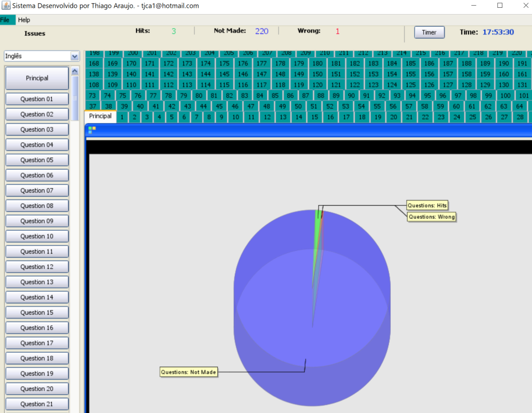The image size is (532, 413).
Task: Open tab number 131
Action: 523,85
